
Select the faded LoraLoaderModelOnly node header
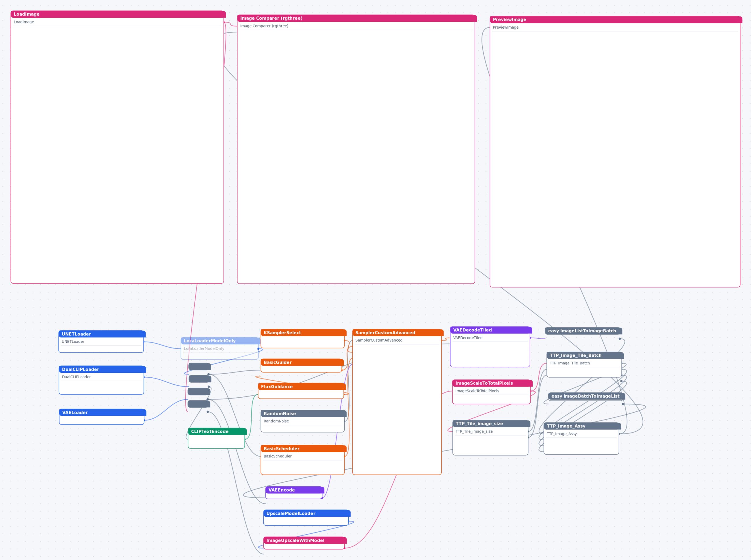point(221,341)
